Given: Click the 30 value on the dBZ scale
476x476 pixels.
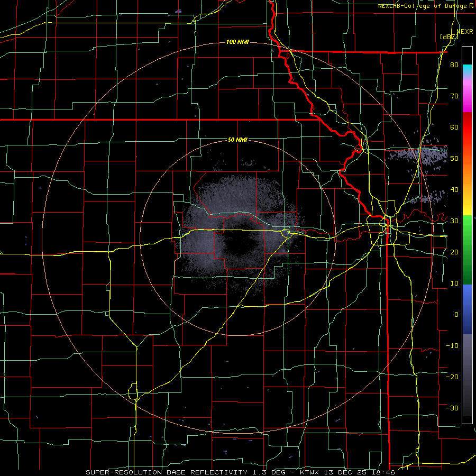Looking at the screenshot, I should [454, 221].
